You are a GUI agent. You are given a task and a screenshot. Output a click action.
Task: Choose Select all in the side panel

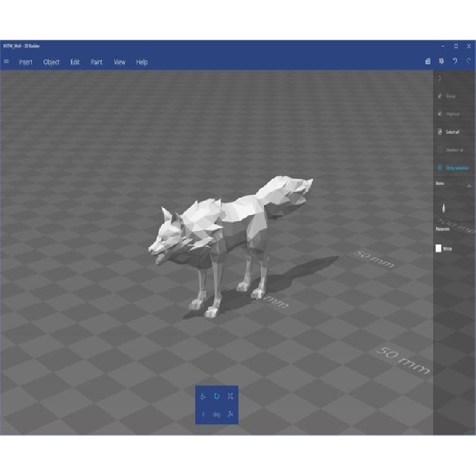click(449, 132)
